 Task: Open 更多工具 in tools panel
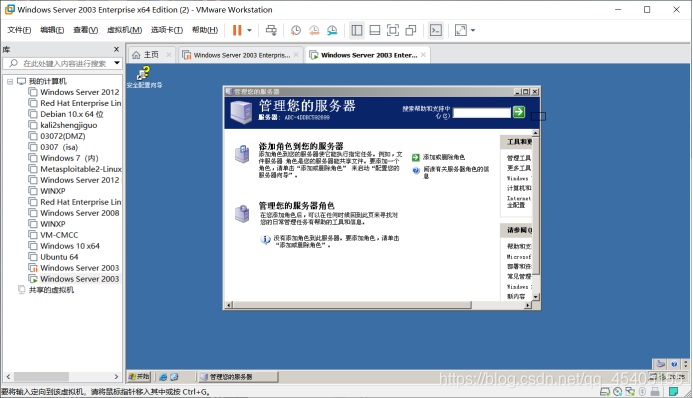[519, 168]
